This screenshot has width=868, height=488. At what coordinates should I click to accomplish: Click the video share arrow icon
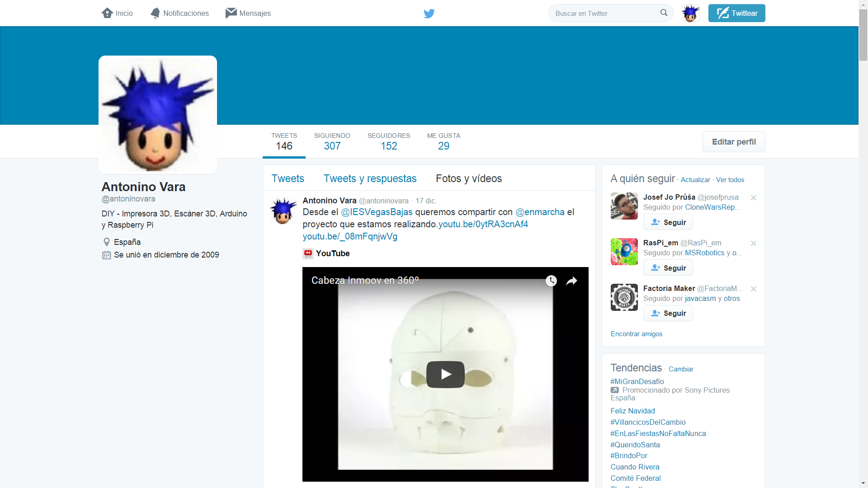[x=572, y=281]
